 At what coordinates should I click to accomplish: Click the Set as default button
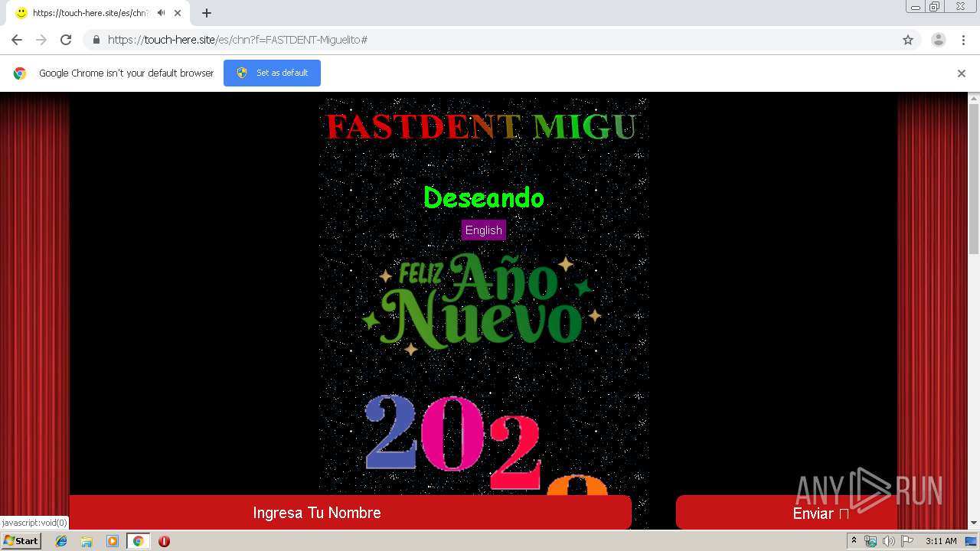click(272, 73)
